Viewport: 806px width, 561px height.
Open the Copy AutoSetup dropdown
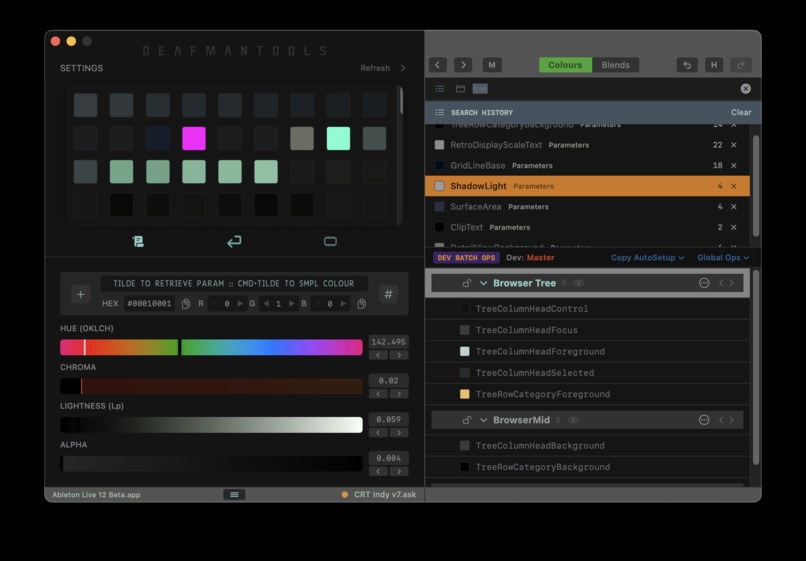(647, 258)
